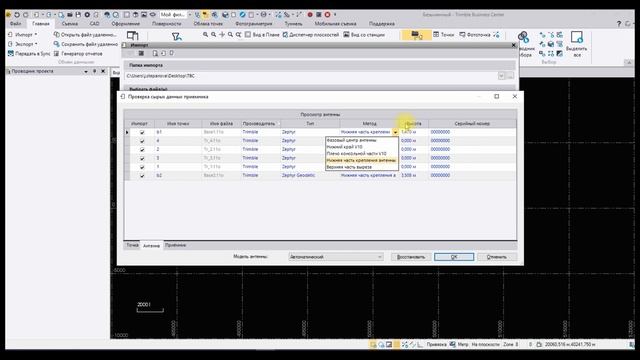Uncheck import checkbox for point b2
This screenshot has height=360, width=640.
142,176
